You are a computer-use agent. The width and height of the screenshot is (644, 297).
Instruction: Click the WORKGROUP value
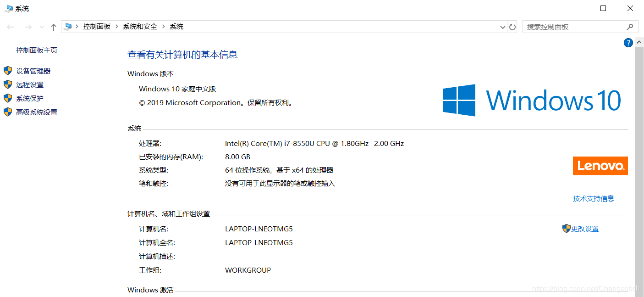248,270
